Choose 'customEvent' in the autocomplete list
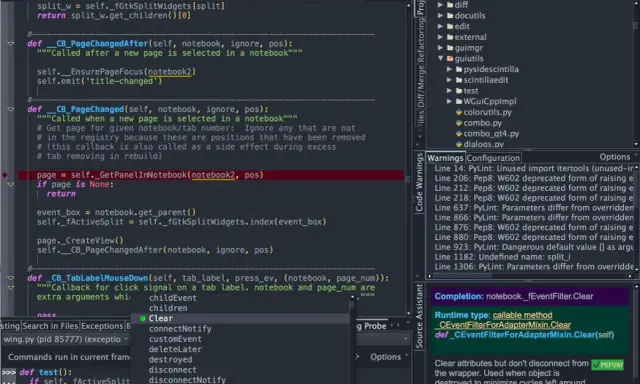Screen dimensions: 640x384 tap(175, 339)
